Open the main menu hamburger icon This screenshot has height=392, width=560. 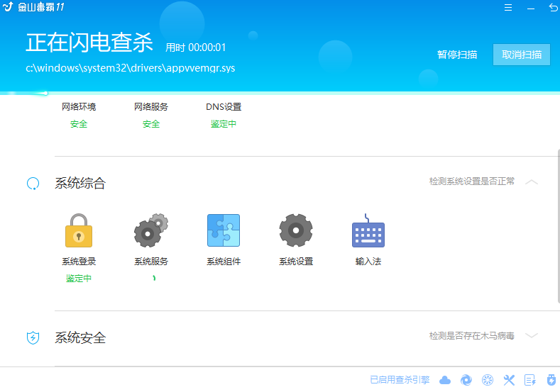tap(508, 8)
